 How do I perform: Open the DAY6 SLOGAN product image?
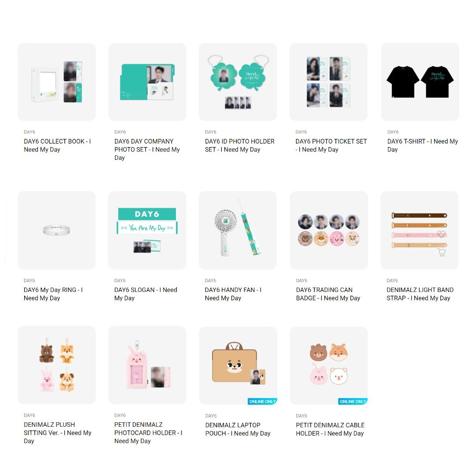click(147, 230)
